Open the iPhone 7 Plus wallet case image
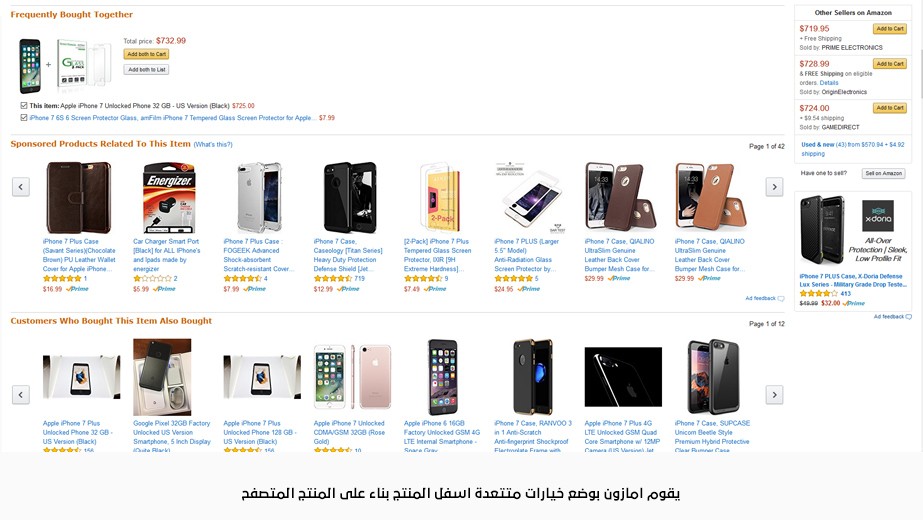 pos(78,198)
